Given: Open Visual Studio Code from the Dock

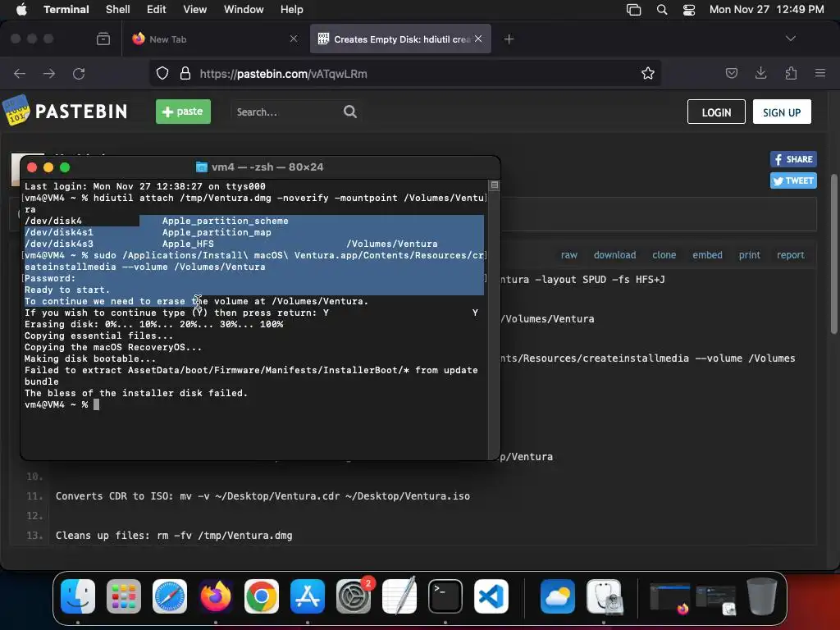Looking at the screenshot, I should (x=491, y=596).
